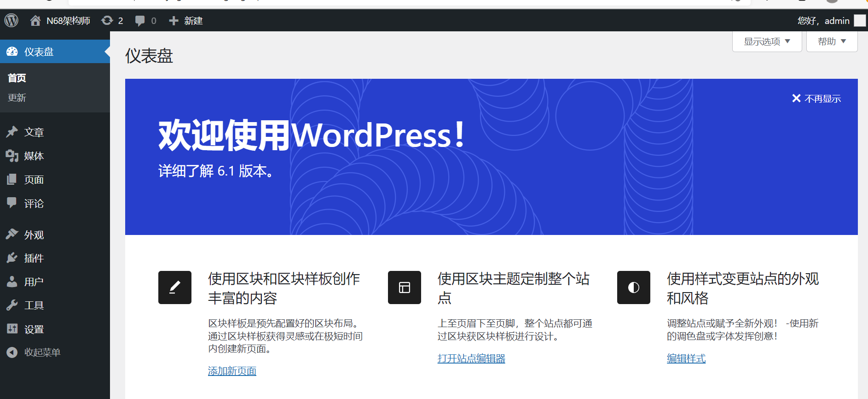The height and width of the screenshot is (399, 868).
Task: Click the 用户 person icon
Action: 12,282
